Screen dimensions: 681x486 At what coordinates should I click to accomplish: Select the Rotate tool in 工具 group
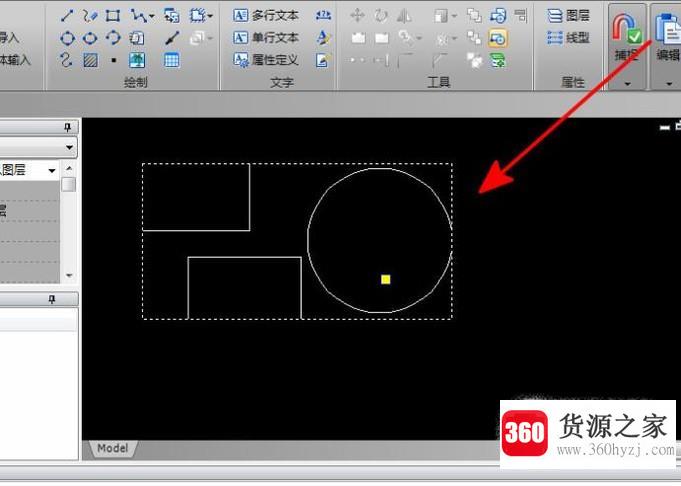tap(381, 16)
